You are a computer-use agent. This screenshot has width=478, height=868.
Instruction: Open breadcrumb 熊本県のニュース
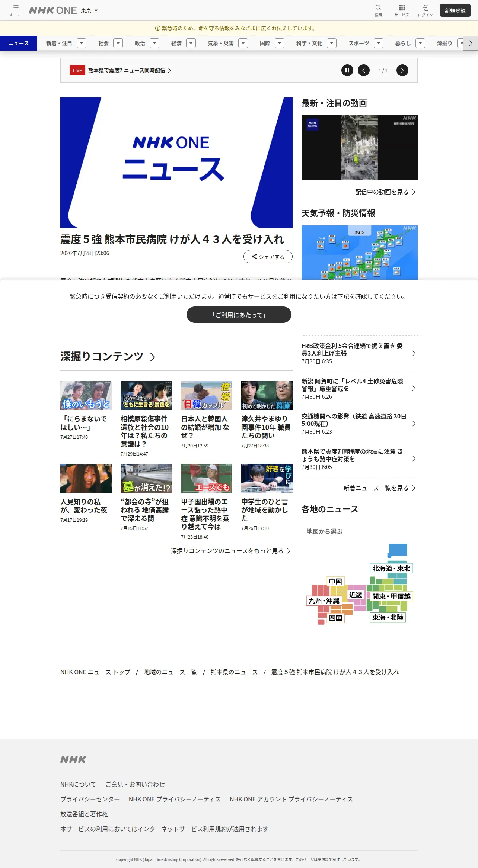[234, 672]
